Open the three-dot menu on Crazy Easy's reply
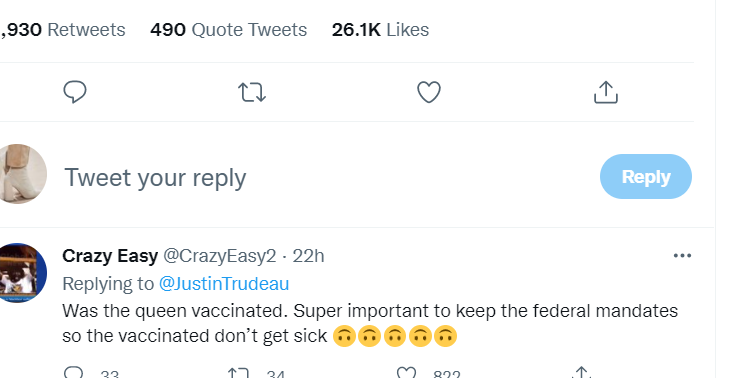This screenshot has height=378, width=736. pyautogui.click(x=682, y=255)
